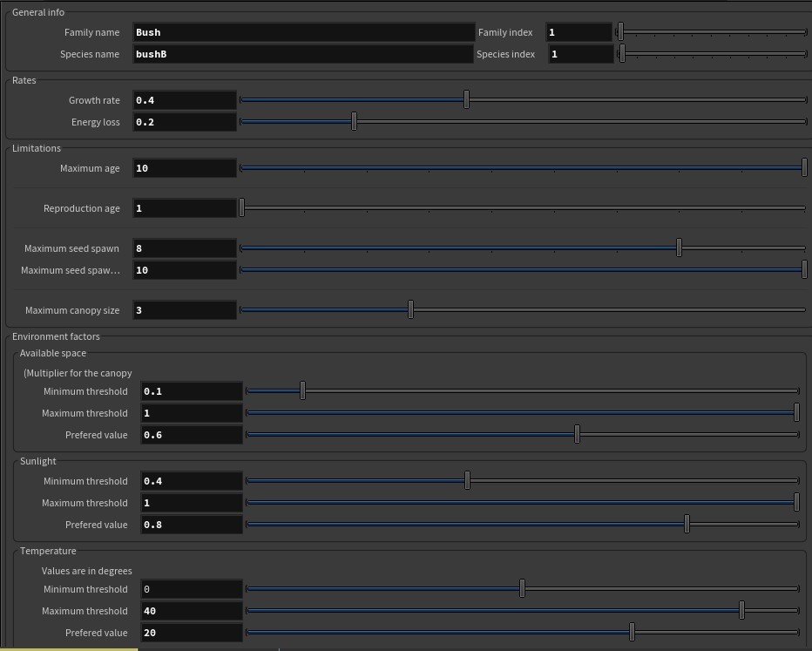812x651 pixels.
Task: Click the Family index slider handle
Action: click(620, 32)
